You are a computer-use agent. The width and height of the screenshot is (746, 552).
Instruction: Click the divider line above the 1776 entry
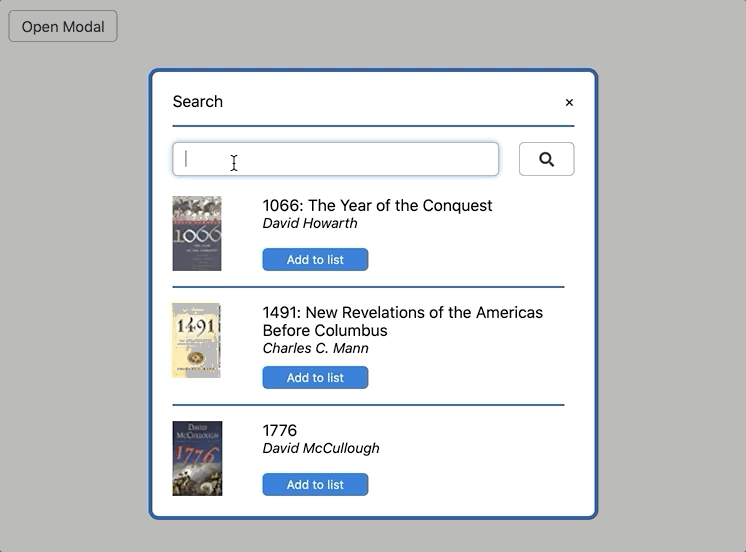tap(368, 405)
